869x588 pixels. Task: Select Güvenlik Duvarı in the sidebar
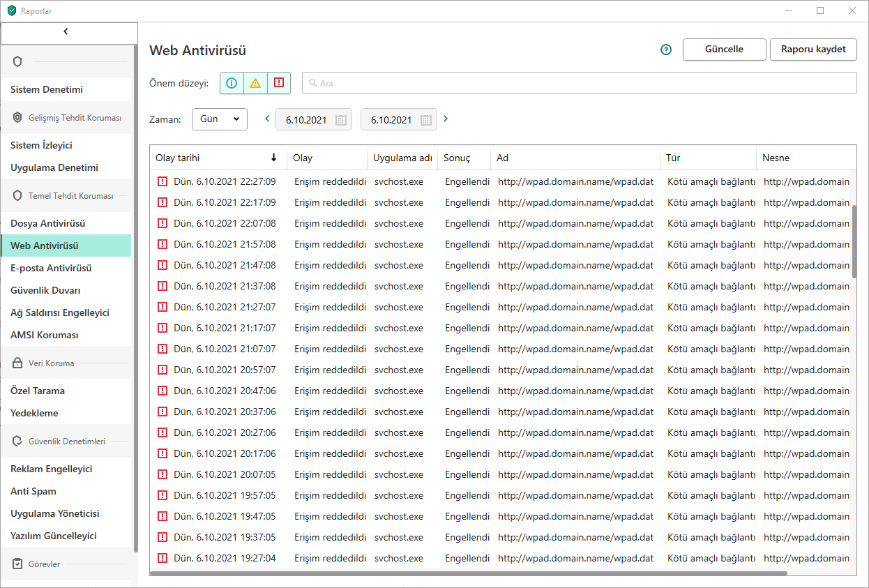tap(46, 290)
